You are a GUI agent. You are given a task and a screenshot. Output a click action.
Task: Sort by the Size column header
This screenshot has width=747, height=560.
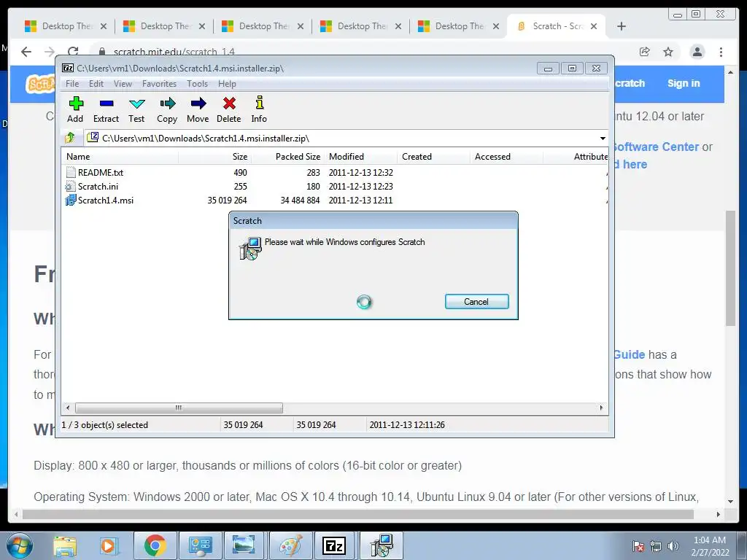tap(215, 157)
